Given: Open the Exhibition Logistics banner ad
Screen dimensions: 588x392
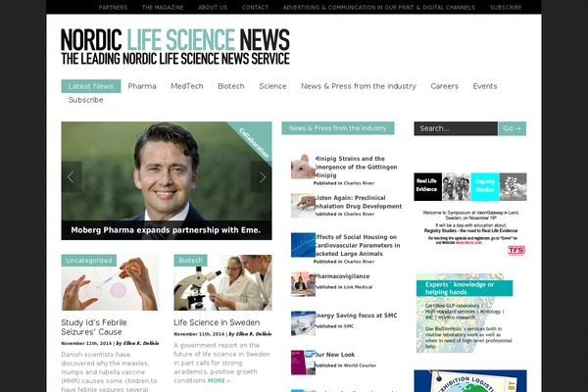Looking at the screenshot, I should 470,381.
